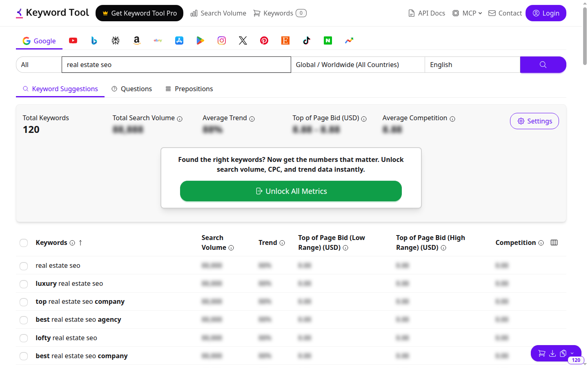Select the TikTok keyword source icon
Viewport: 588px width, 368px height.
307,40
